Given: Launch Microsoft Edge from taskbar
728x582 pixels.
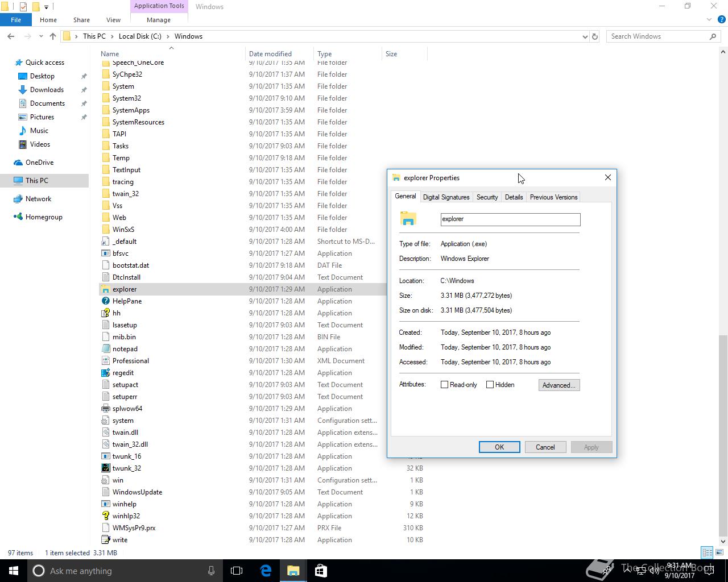Looking at the screenshot, I should coord(266,571).
